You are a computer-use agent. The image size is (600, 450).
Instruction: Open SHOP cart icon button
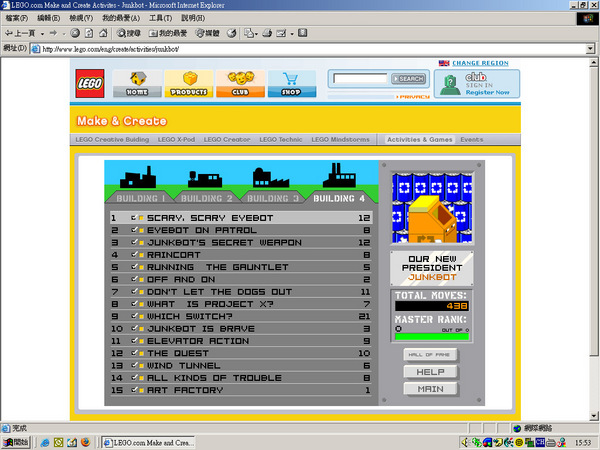292,83
